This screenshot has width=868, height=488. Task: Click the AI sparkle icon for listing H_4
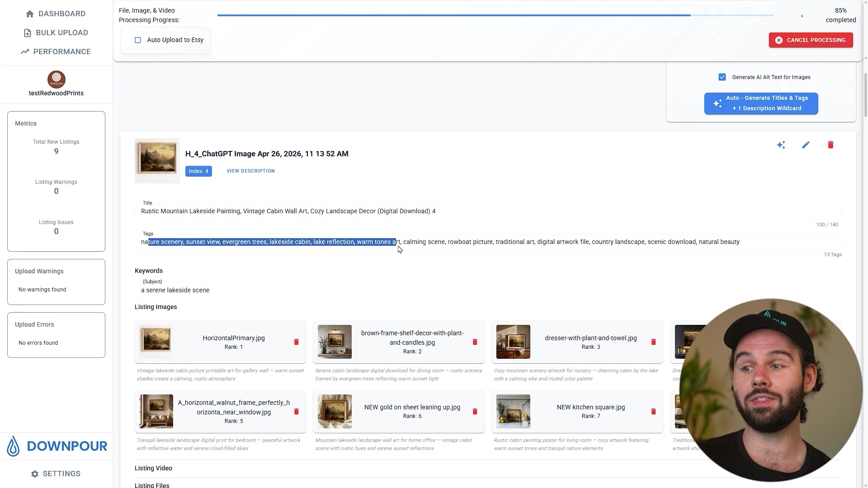pyautogui.click(x=781, y=145)
